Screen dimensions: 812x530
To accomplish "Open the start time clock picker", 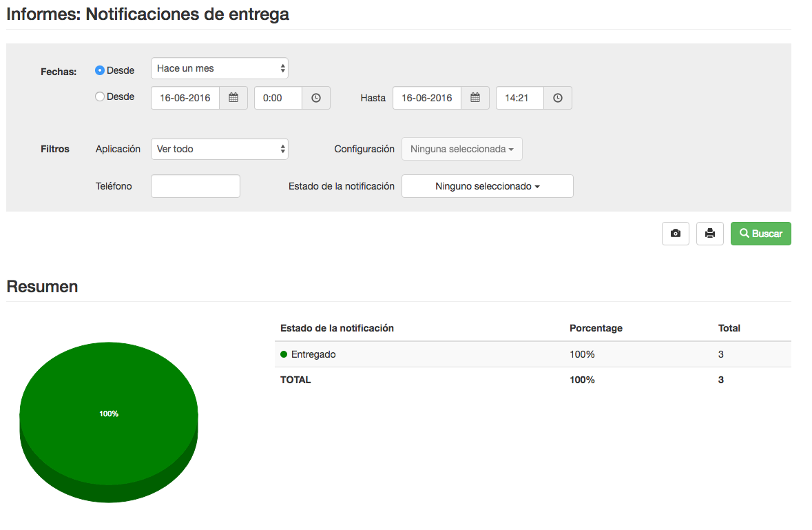I will coord(316,98).
